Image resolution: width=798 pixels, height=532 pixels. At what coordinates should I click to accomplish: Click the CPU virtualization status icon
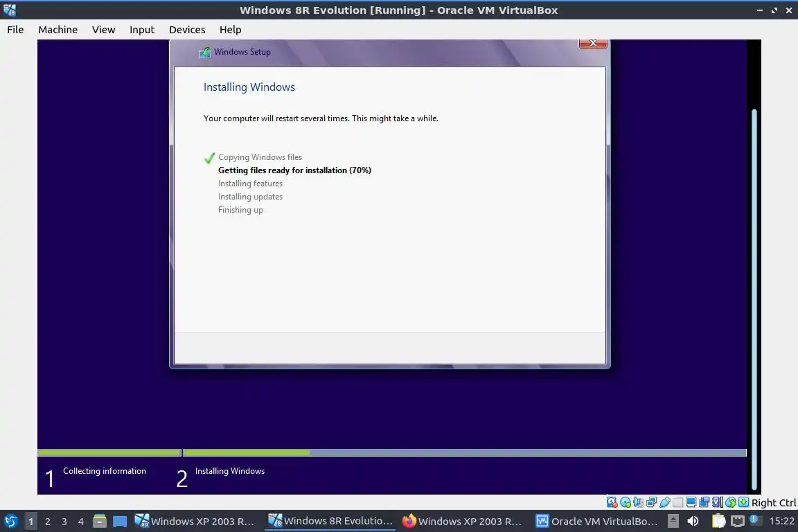pyautogui.click(x=718, y=502)
